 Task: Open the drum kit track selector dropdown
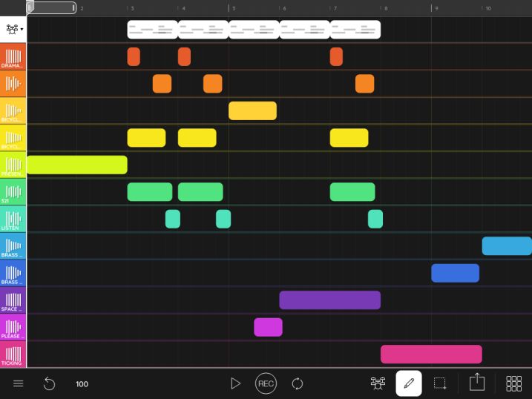pos(13,30)
